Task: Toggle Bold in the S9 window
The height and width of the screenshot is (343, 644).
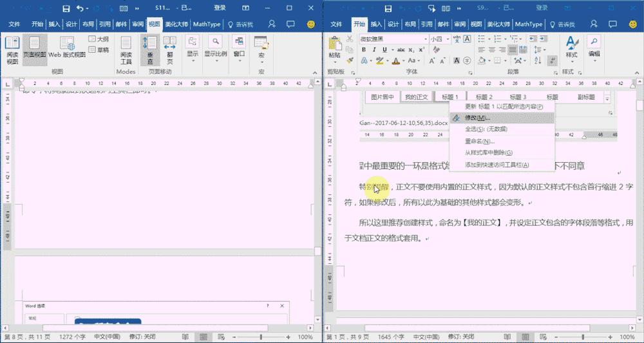Action: [x=364, y=50]
